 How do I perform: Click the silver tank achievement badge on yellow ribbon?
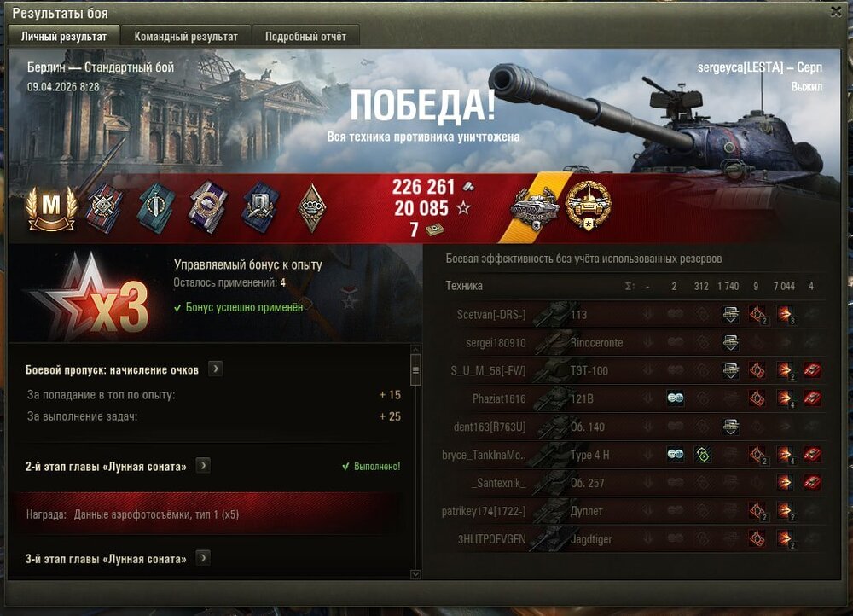(x=535, y=207)
